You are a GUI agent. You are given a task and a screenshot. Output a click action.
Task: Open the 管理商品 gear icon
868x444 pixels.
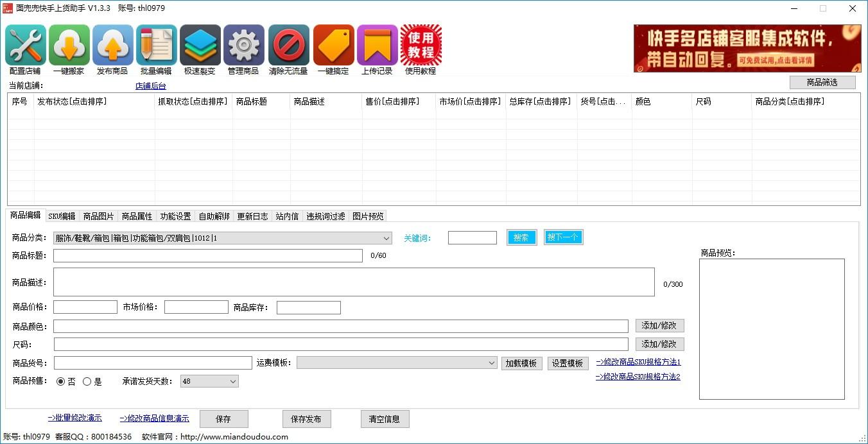point(244,45)
